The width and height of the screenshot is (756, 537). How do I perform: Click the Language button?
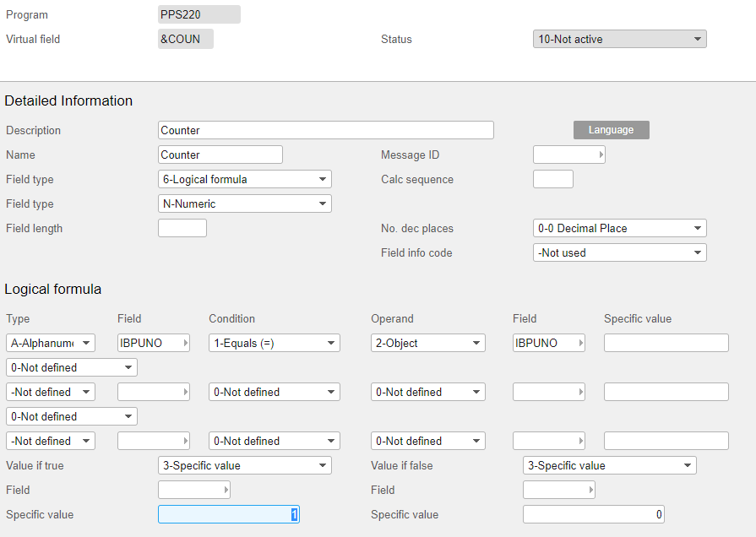coord(611,130)
